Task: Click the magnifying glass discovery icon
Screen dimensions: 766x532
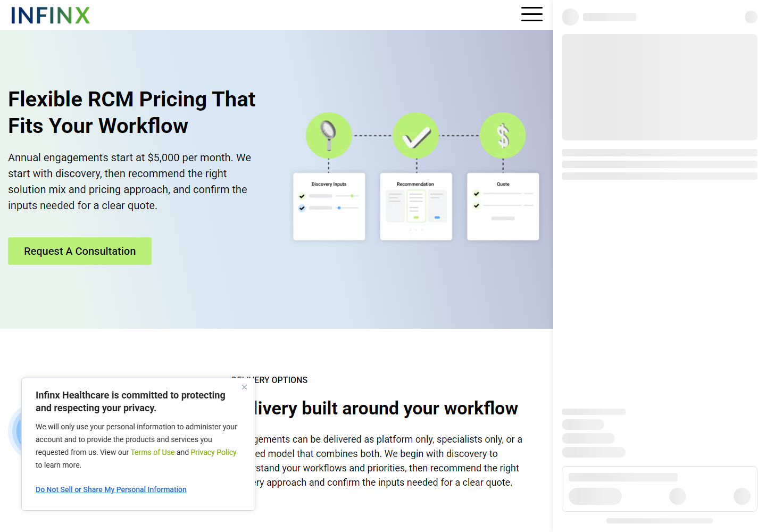Action: [329, 135]
